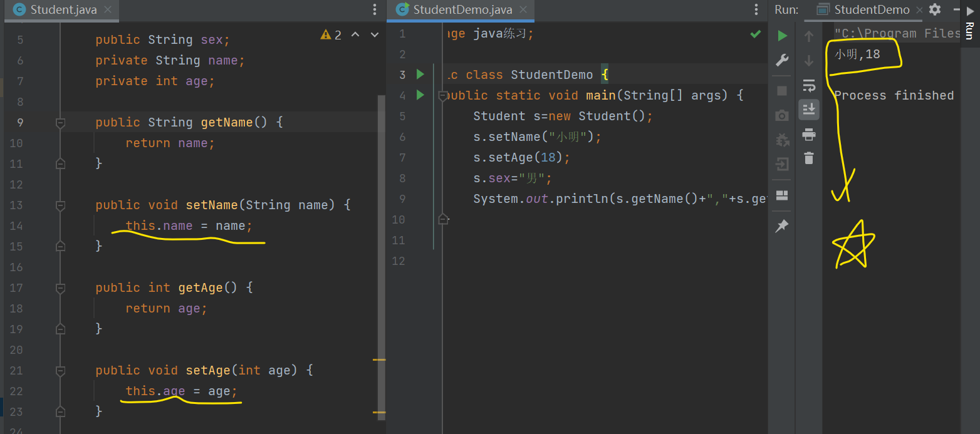
Task: Click "public String sex;" declaration
Action: click(162, 40)
